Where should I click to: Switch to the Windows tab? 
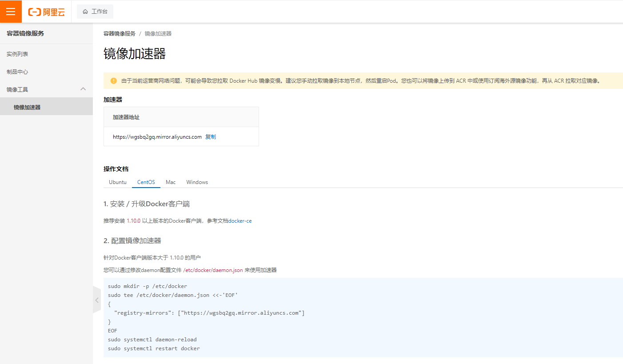197,182
